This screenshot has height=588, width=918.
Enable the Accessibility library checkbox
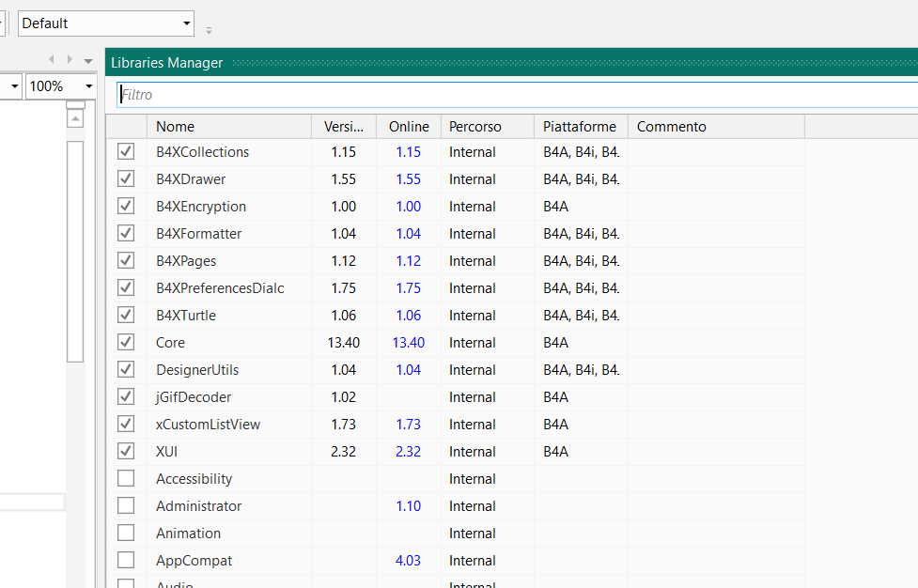pos(126,479)
